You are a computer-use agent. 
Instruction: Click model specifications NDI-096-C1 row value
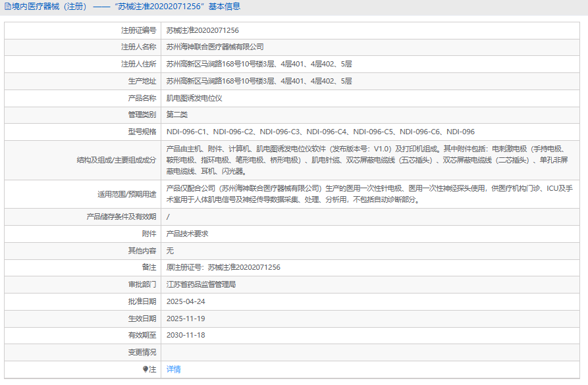[321, 132]
